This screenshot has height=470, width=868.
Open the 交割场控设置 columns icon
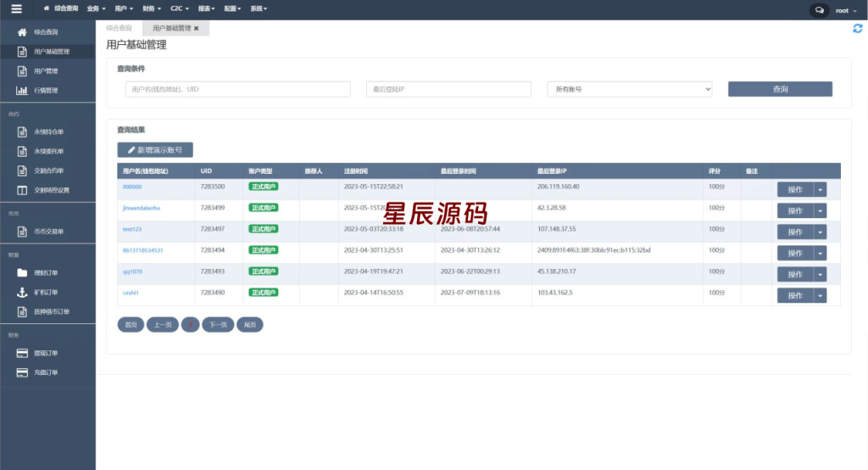click(22, 190)
